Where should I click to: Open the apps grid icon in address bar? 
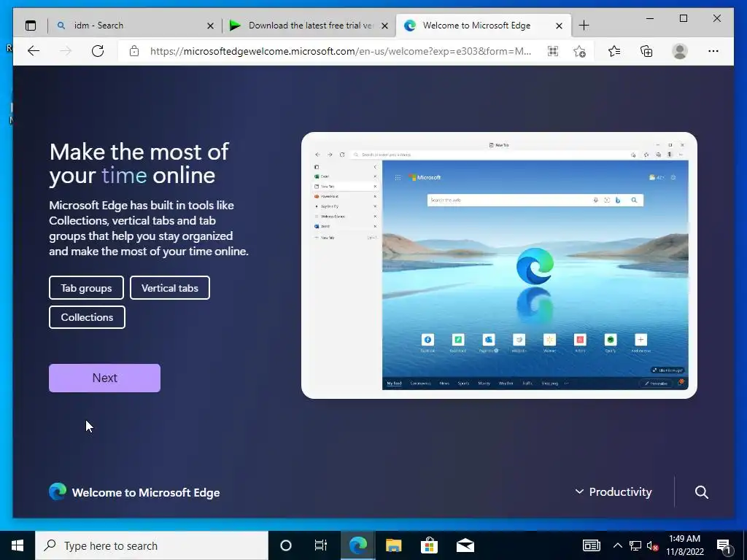click(x=553, y=51)
